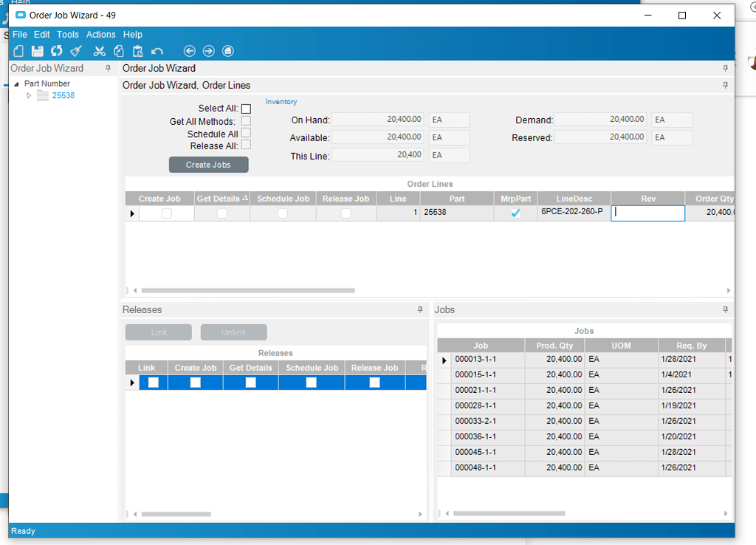The image size is (756, 545).
Task: Enable Release All option
Action: (x=246, y=144)
